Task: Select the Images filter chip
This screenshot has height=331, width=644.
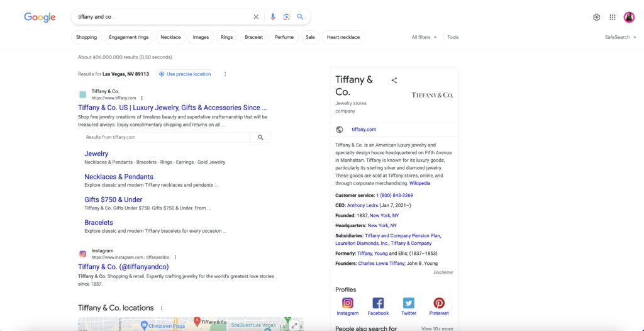Action: [201, 37]
